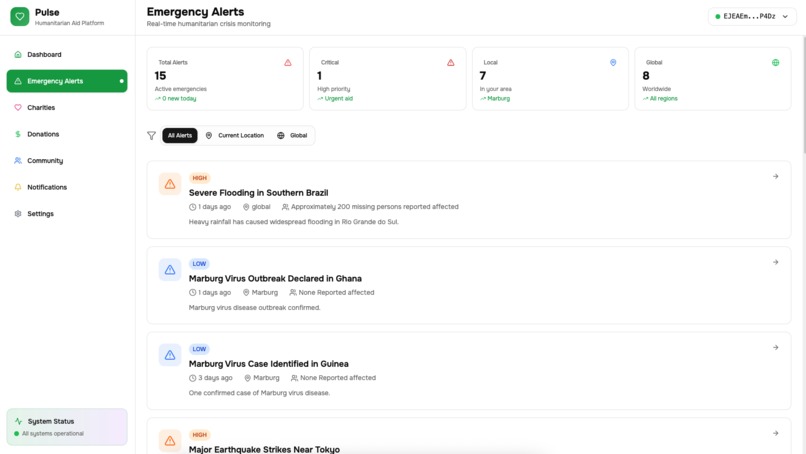Click the Local card pin icon

[x=613, y=63]
